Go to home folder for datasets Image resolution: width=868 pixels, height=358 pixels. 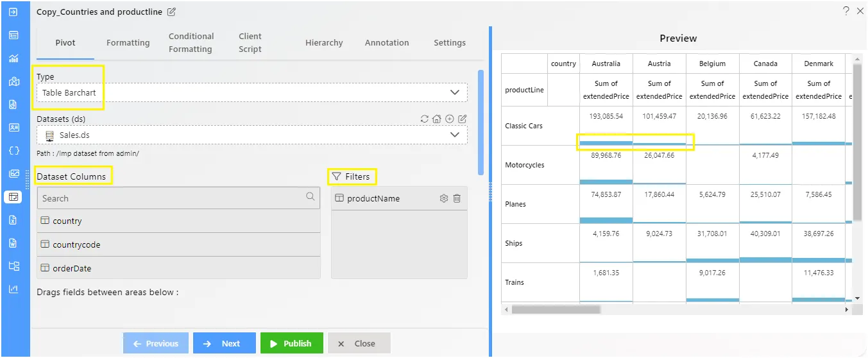437,119
